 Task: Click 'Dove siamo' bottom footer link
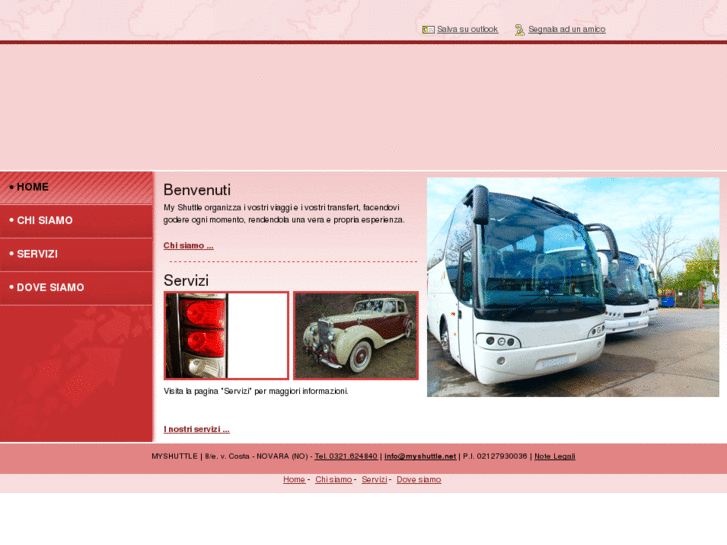click(x=419, y=480)
